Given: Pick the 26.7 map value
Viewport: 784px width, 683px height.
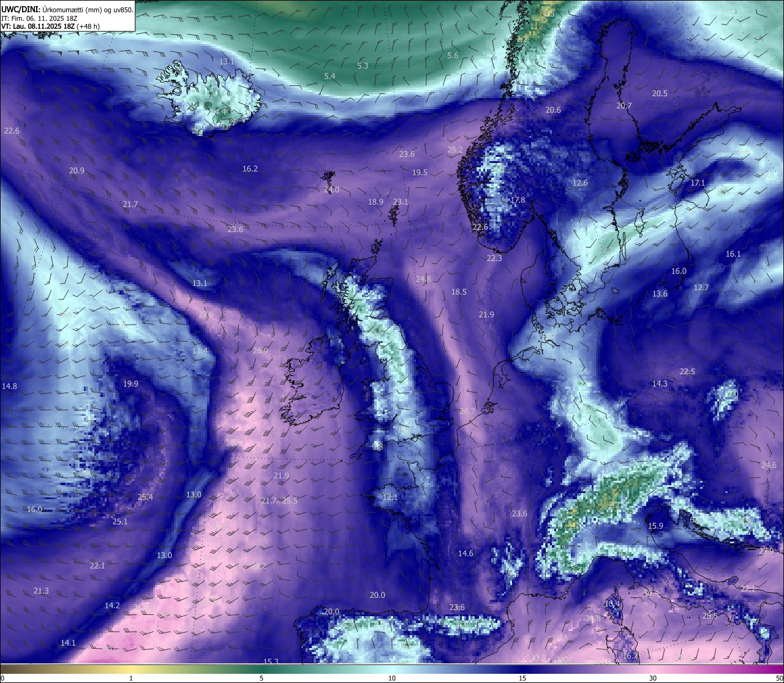Looking at the screenshot, I should (x=467, y=412).
